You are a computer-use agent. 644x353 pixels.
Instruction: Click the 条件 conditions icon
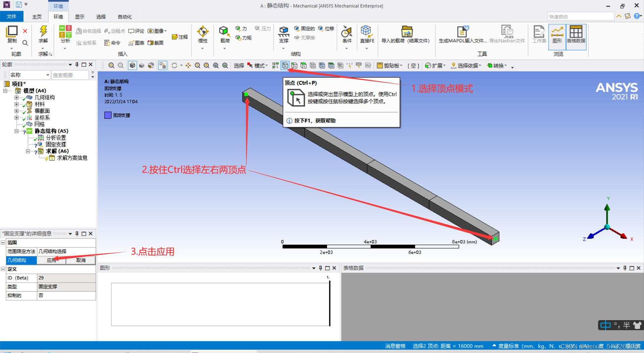(x=347, y=31)
